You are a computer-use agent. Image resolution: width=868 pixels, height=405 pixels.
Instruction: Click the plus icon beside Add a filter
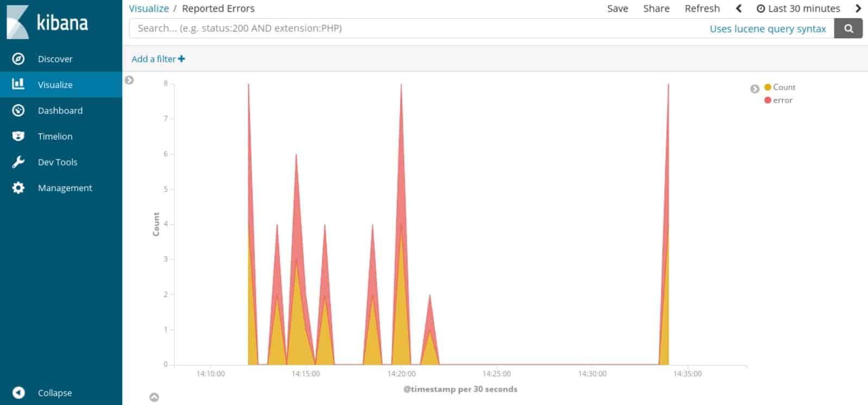(182, 59)
